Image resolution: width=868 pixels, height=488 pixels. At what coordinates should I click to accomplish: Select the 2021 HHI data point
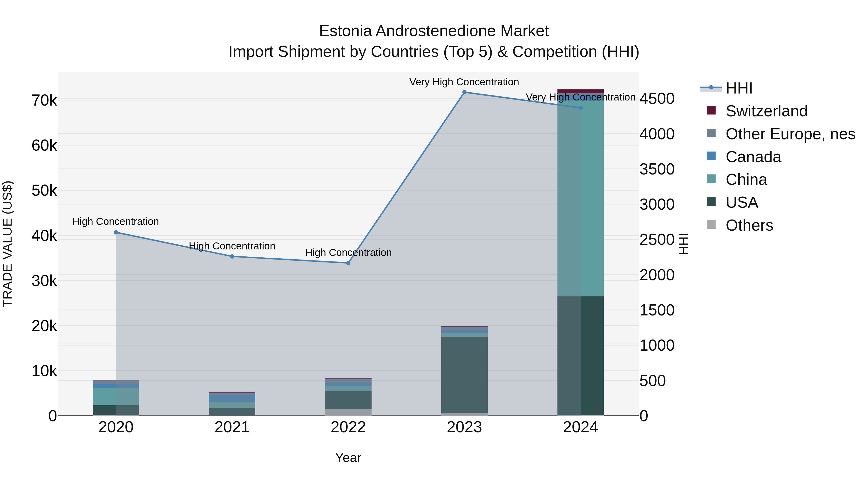coord(232,257)
